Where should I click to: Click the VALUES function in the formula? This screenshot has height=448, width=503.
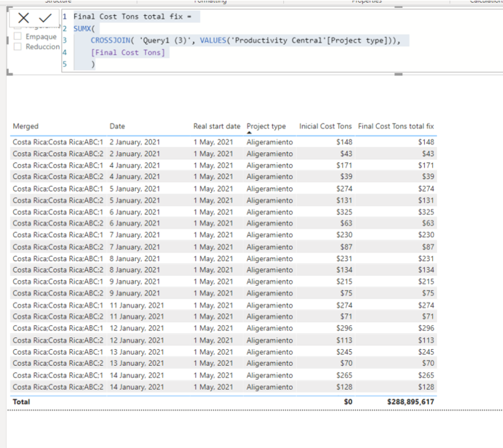point(213,41)
